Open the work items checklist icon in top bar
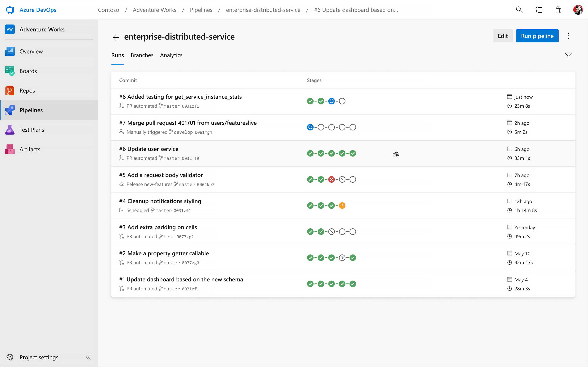The image size is (588, 367). (539, 10)
